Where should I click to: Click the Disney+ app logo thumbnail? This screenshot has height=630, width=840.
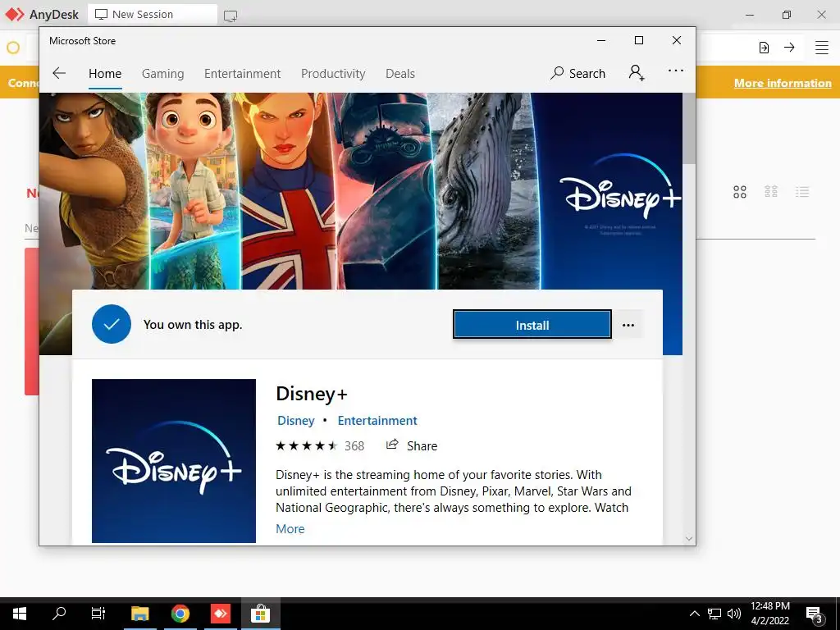pyautogui.click(x=174, y=461)
